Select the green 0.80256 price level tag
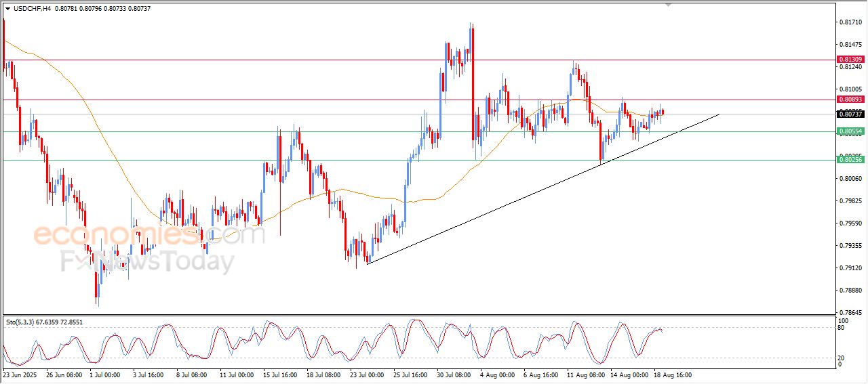The height and width of the screenshot is (384, 868). pos(850,158)
